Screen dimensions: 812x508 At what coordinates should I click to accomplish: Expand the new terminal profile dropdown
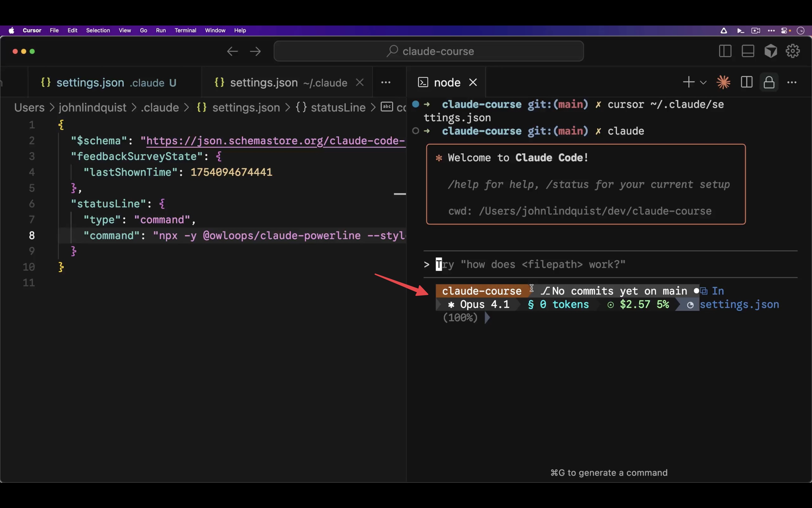703,83
